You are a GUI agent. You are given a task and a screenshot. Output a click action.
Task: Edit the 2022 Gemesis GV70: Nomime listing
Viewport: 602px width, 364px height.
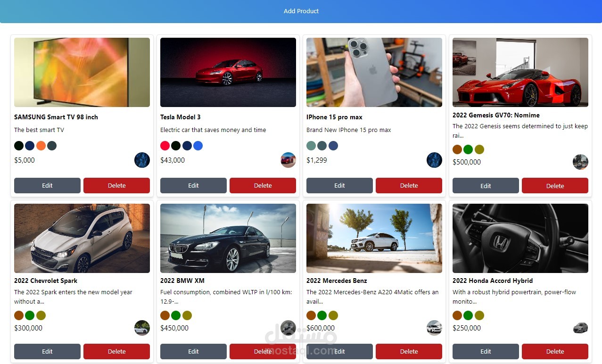pos(485,185)
